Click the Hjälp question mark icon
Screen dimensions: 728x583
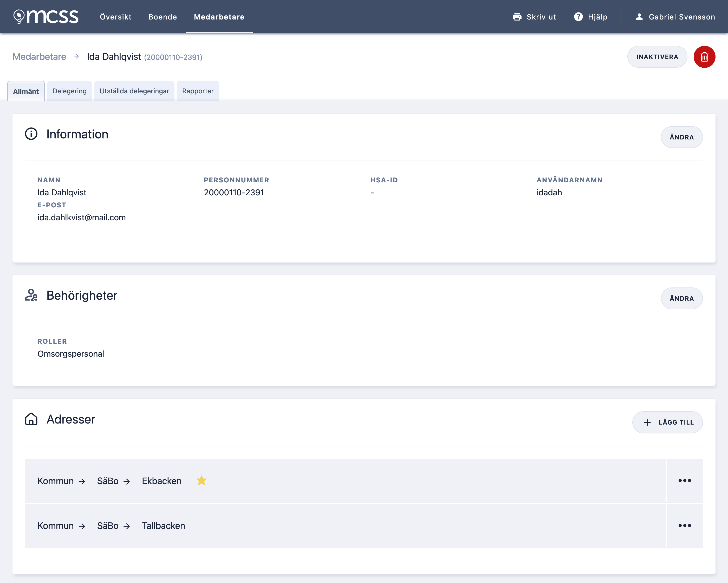[x=578, y=17]
